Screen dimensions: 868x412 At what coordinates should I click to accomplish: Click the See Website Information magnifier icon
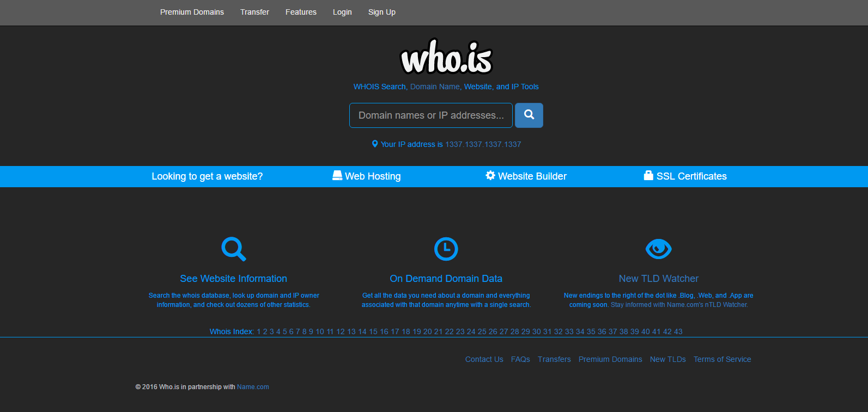click(x=234, y=249)
